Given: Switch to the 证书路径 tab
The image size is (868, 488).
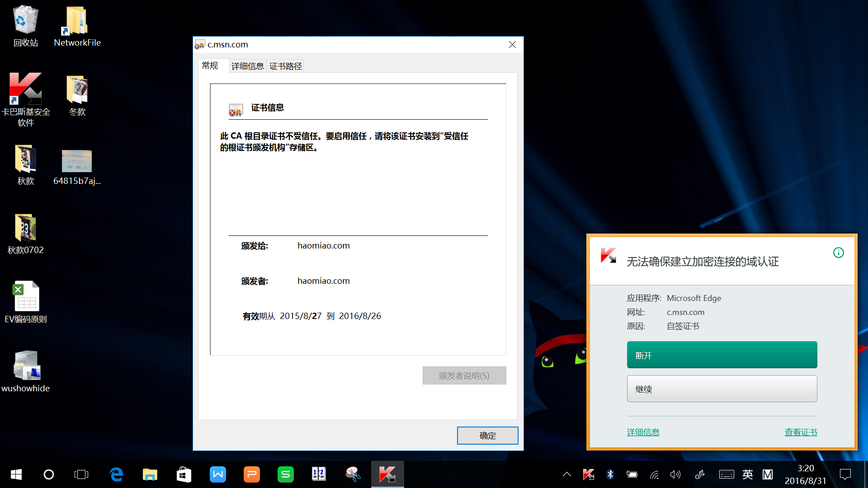Looking at the screenshot, I should coord(285,66).
